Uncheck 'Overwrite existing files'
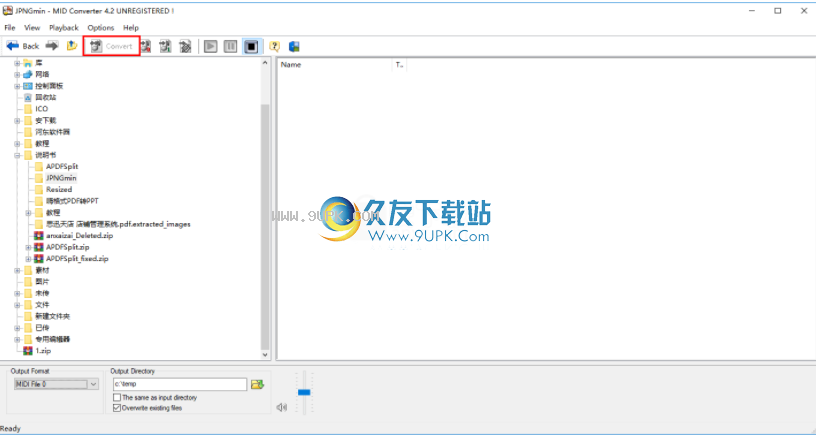 click(117, 408)
